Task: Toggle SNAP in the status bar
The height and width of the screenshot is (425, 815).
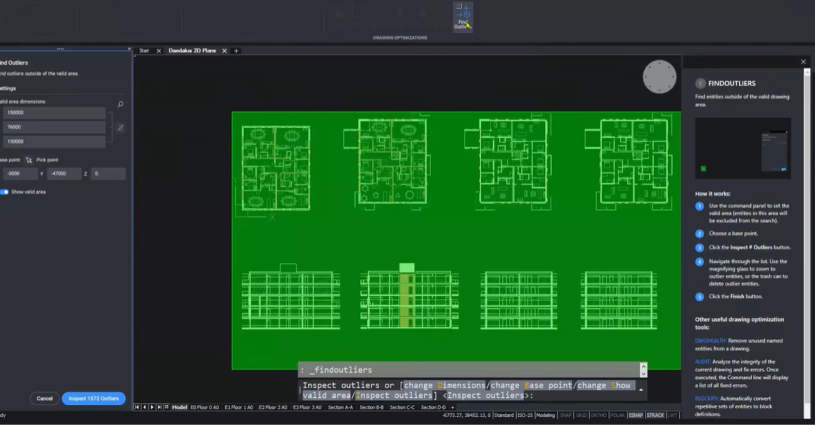Action: (x=566, y=415)
